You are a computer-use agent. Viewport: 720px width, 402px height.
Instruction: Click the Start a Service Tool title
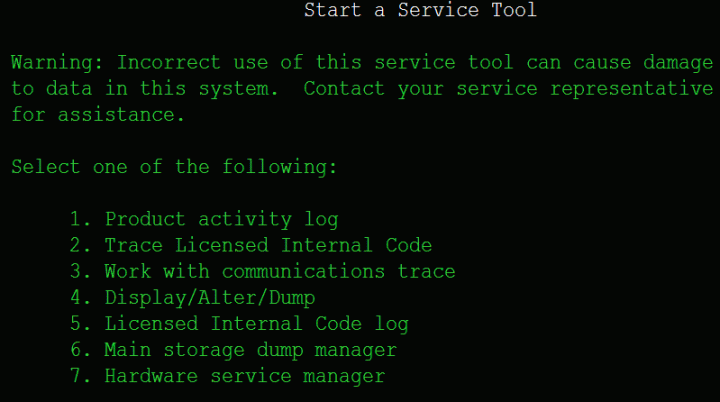pos(420,11)
